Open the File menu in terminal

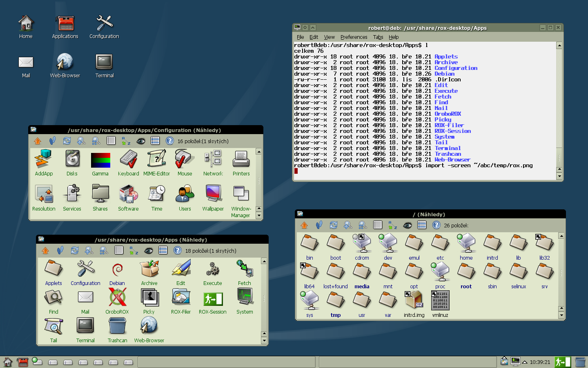[x=301, y=37]
